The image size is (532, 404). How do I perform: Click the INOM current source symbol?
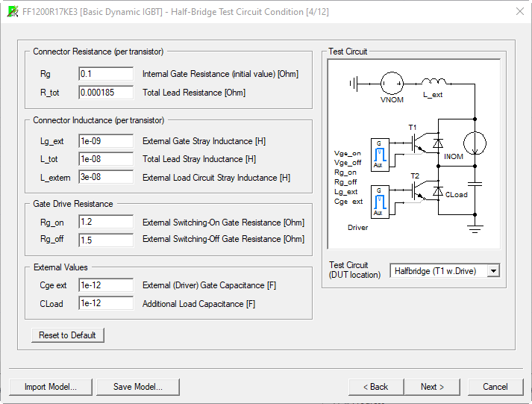point(475,142)
